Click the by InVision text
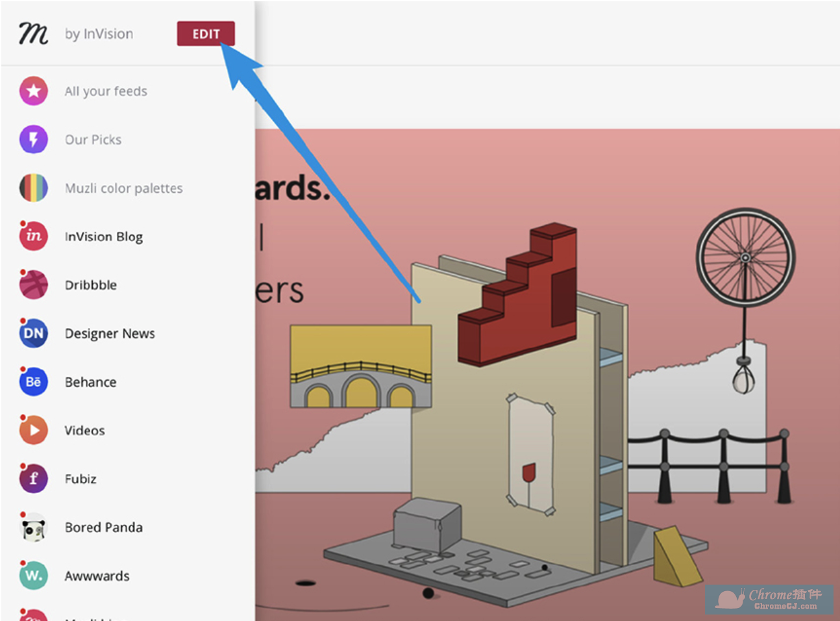Viewport: 840px width, 621px height. click(99, 34)
